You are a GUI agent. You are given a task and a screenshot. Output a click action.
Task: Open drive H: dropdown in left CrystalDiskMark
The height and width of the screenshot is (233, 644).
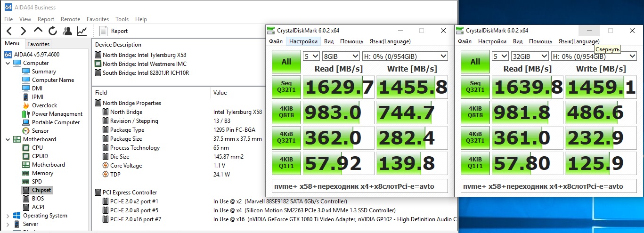coord(405,56)
